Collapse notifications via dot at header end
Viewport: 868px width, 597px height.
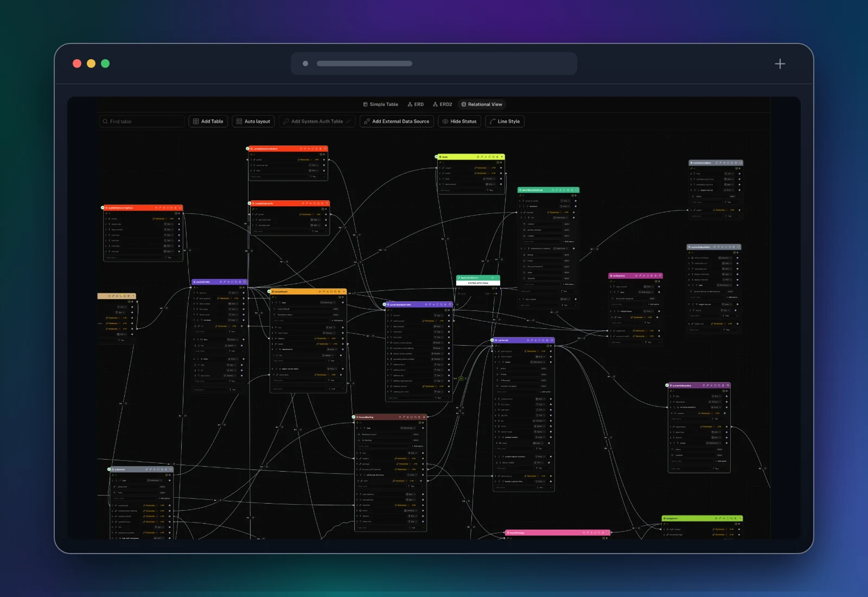pos(660,276)
